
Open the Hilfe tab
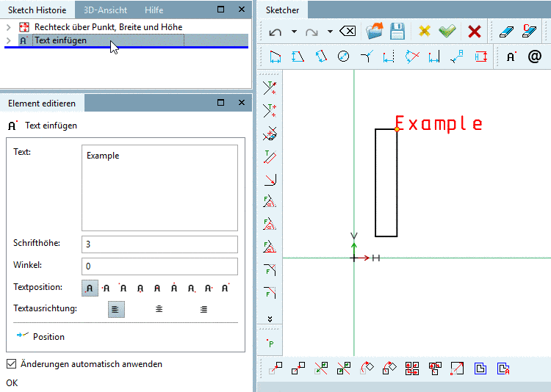click(x=154, y=10)
